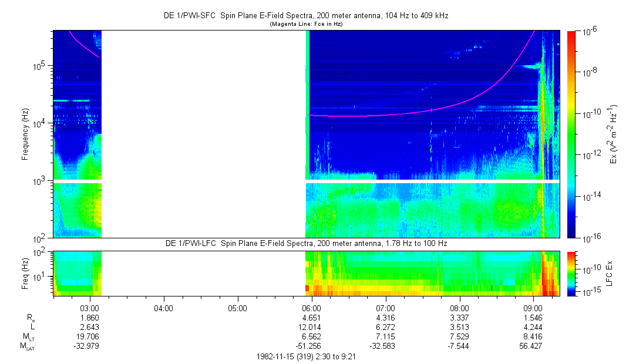Click the large Ex color scale bar
636x364 pixels.
coord(572,134)
